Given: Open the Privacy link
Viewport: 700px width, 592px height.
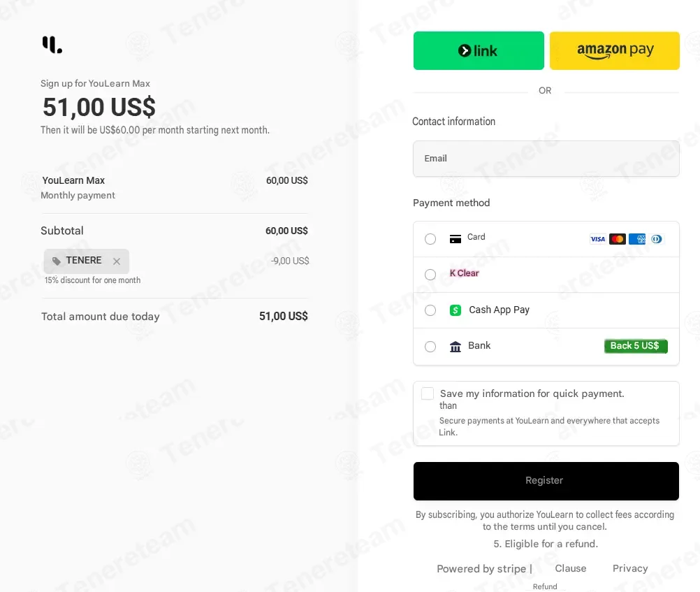Looking at the screenshot, I should [x=630, y=568].
